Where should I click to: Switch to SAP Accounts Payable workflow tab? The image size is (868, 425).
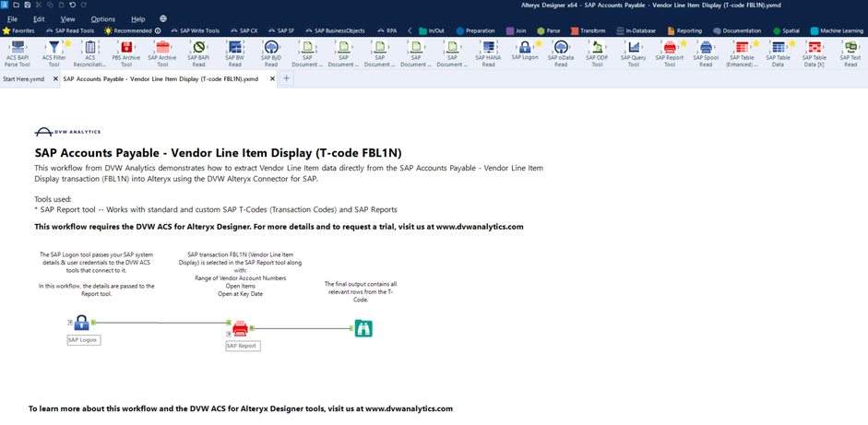tap(161, 79)
